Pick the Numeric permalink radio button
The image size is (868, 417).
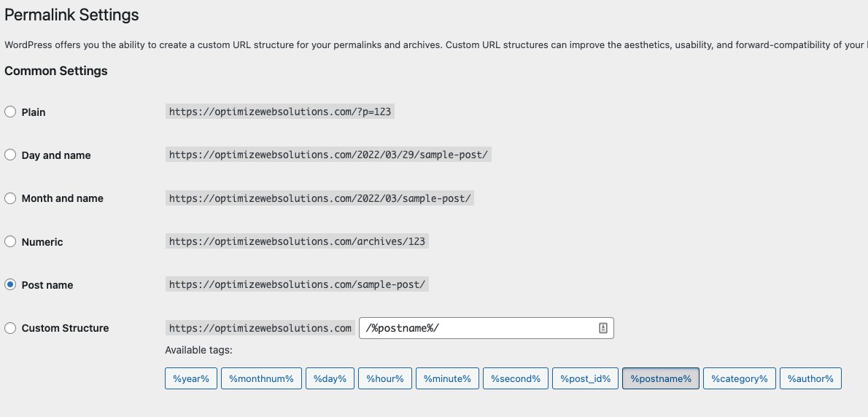pos(10,241)
